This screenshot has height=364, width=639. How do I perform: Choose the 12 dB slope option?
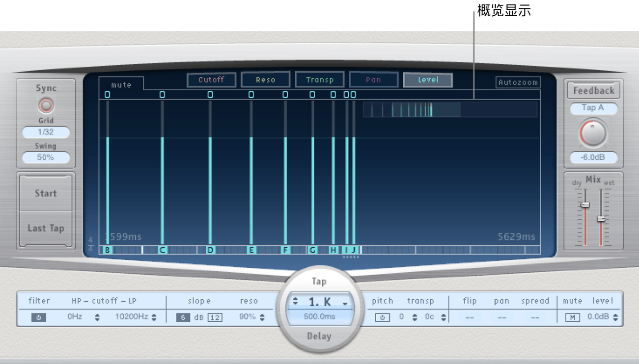coord(215,317)
